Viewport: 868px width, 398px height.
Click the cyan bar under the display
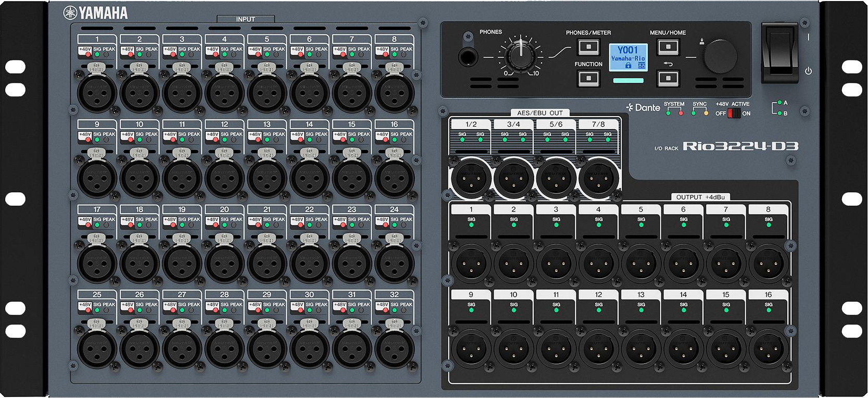(628, 81)
